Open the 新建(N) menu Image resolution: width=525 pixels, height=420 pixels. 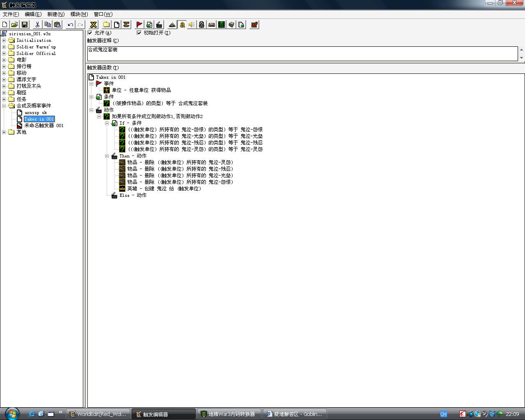tap(55, 14)
